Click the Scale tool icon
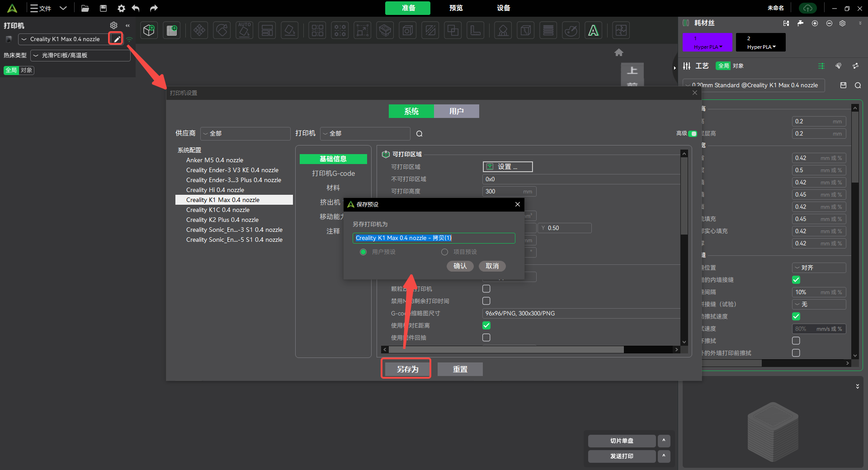Image resolution: width=868 pixels, height=470 pixels. (x=363, y=30)
